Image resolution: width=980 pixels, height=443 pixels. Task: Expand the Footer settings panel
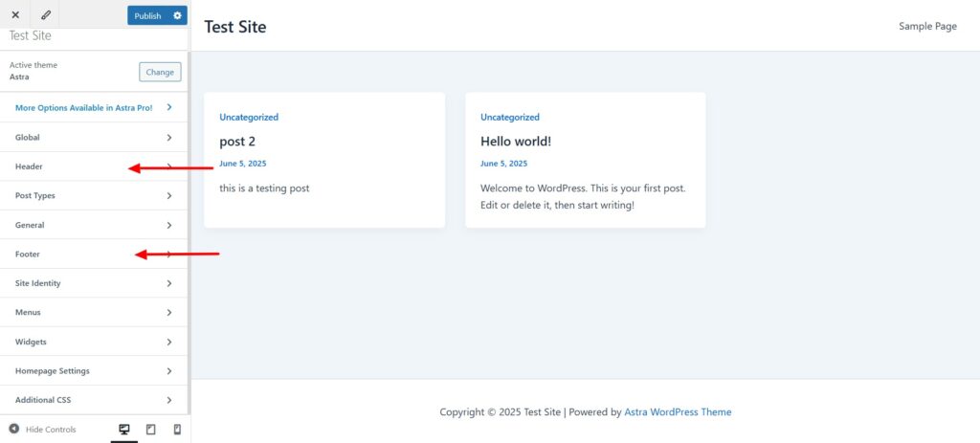[94, 255]
